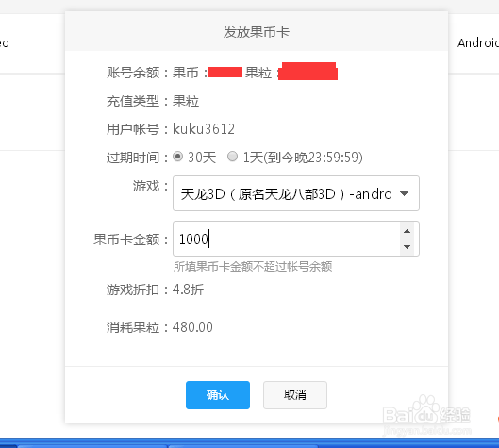Viewport: 499px width, 448px height.
Task: Click the user account kuku3612 text
Action: pos(204,129)
